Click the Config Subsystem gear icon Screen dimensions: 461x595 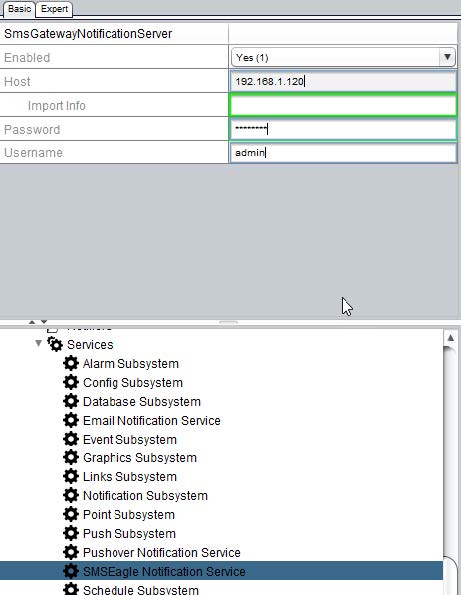click(71, 382)
